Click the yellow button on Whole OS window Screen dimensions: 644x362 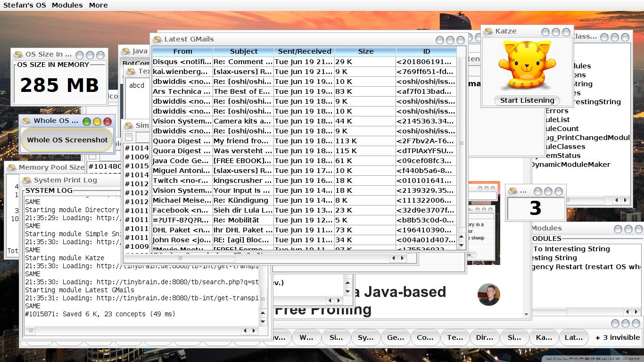pyautogui.click(x=97, y=122)
